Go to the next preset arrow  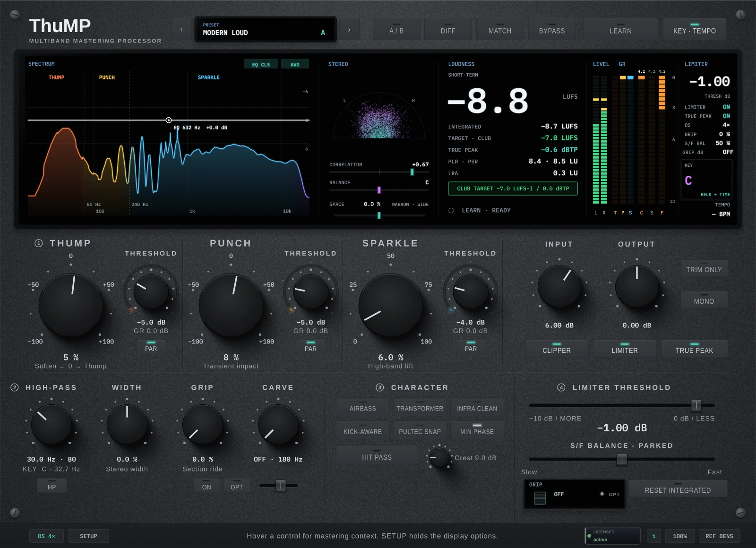coord(350,30)
